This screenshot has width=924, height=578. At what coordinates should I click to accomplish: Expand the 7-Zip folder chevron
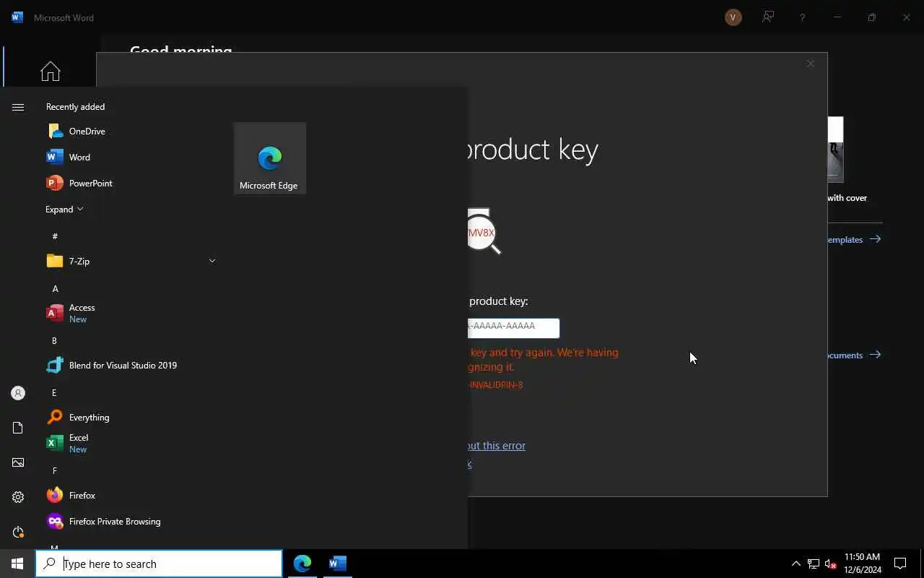click(x=212, y=261)
